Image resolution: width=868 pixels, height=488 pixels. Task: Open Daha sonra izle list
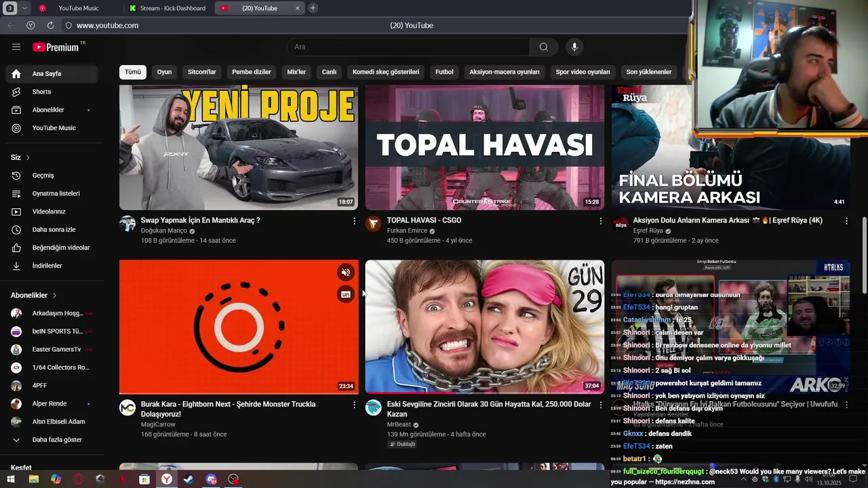coord(52,229)
